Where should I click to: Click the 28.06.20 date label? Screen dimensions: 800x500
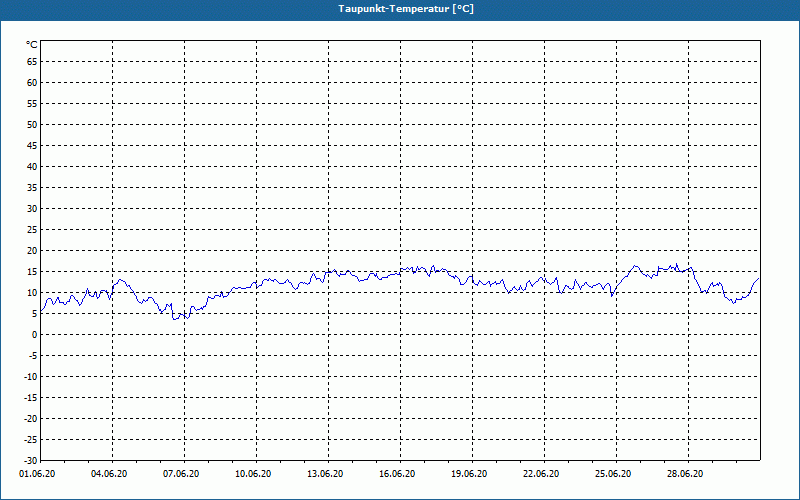[x=685, y=474]
